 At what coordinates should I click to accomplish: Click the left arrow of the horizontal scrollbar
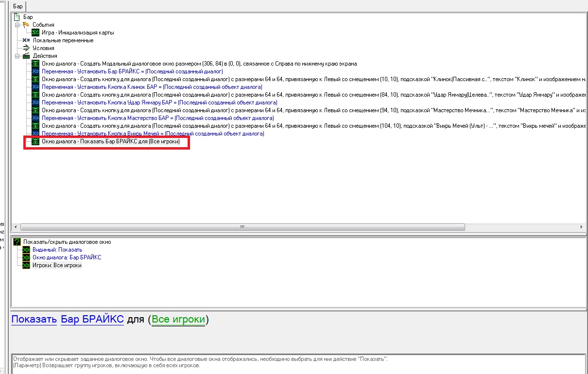[15, 227]
